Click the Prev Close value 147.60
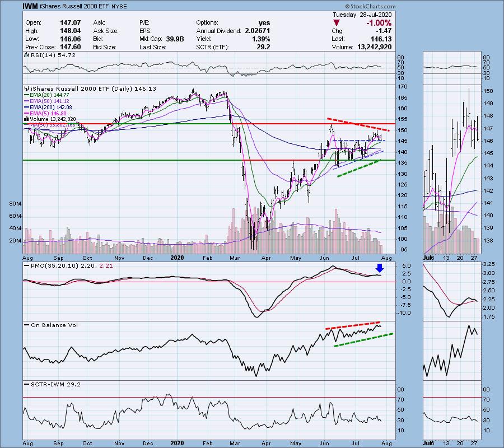Screen dimensions: 504x448 click(71, 47)
